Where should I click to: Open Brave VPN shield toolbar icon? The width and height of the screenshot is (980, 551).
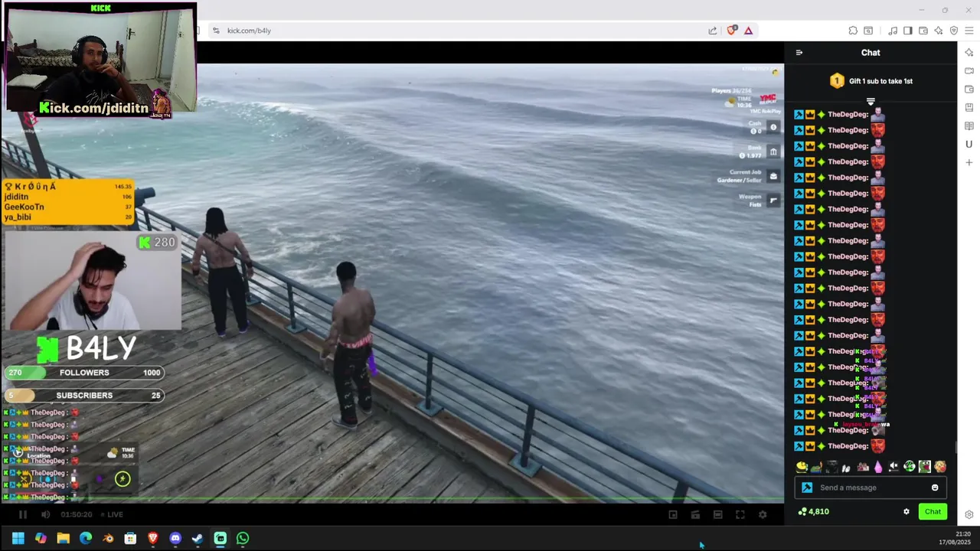coord(954,31)
